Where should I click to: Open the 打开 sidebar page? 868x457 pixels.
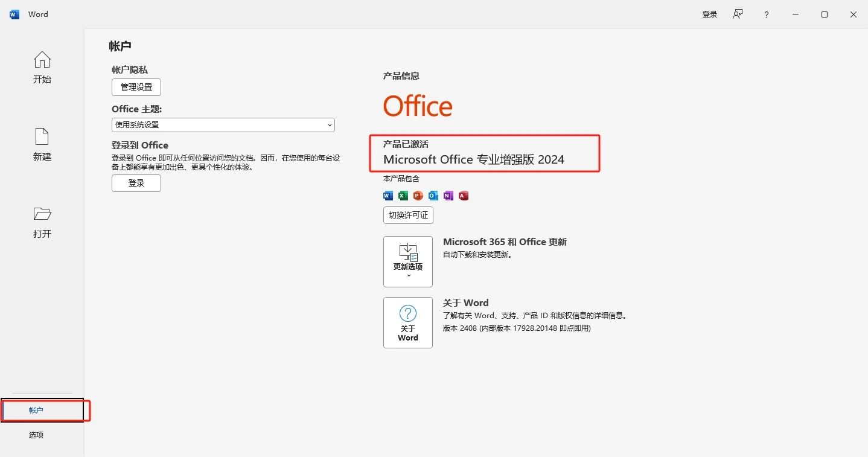[42, 222]
